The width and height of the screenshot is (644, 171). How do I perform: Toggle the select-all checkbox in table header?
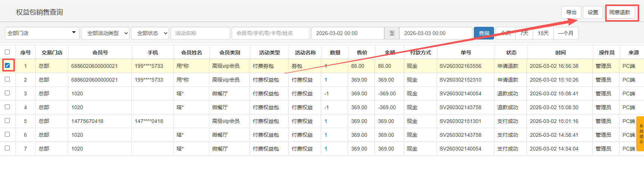7,52
